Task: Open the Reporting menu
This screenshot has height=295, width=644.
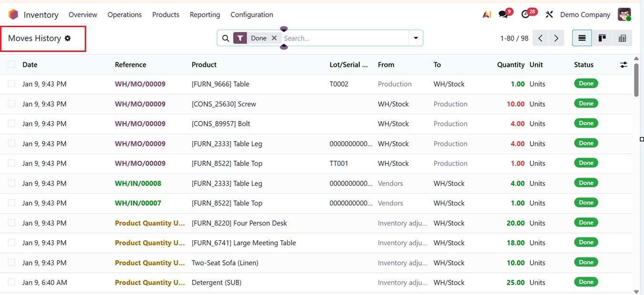Action: click(205, 15)
